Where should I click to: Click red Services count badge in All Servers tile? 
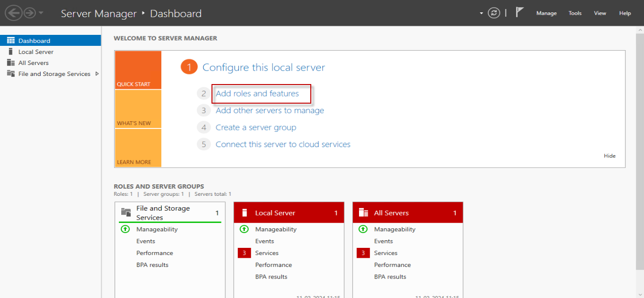pyautogui.click(x=363, y=253)
